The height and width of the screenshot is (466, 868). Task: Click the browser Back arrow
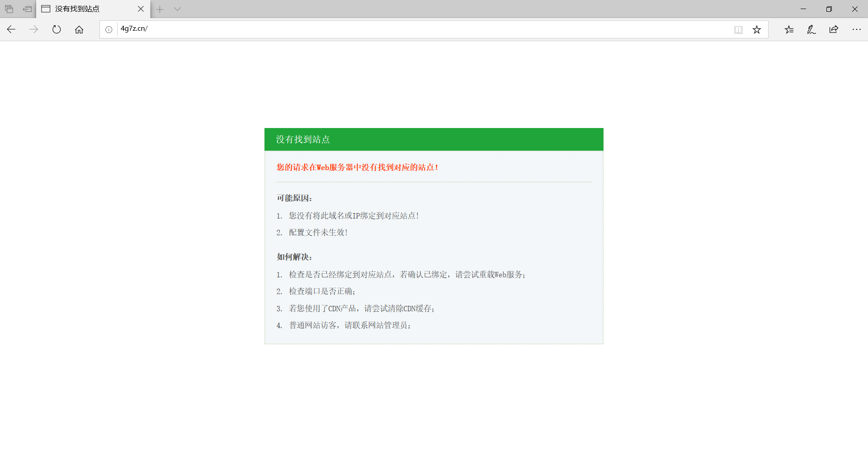coord(11,29)
